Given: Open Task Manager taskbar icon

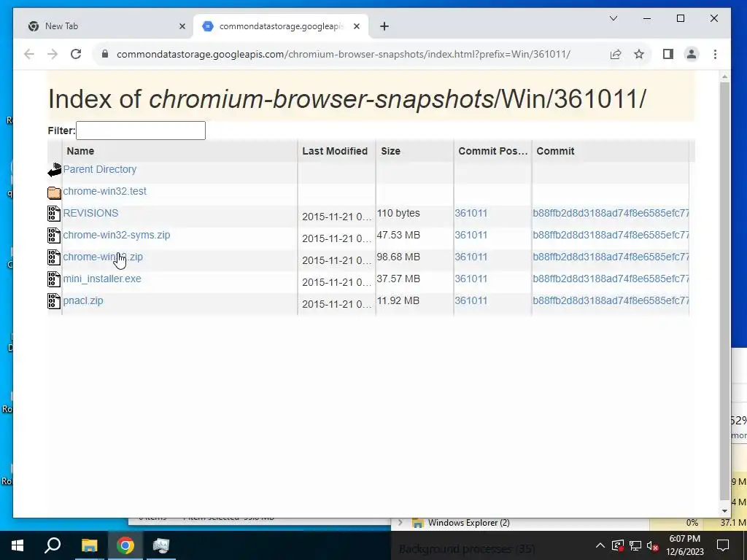Looking at the screenshot, I should pos(161,545).
